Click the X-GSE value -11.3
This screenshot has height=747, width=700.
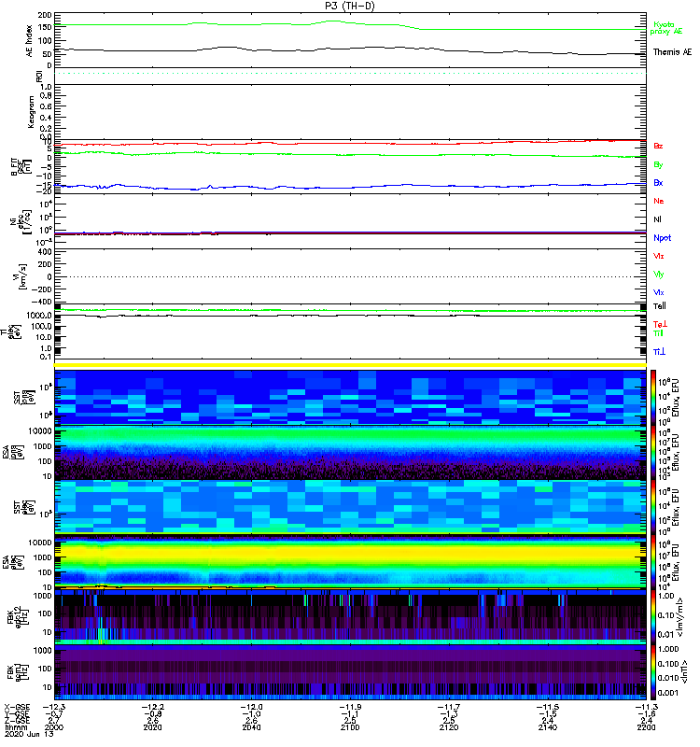tap(646, 708)
